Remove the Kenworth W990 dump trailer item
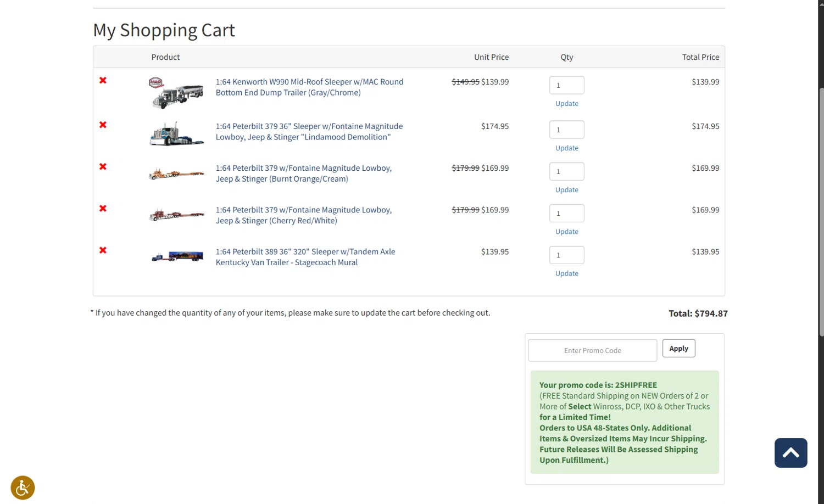This screenshot has height=504, width=824. click(x=103, y=80)
